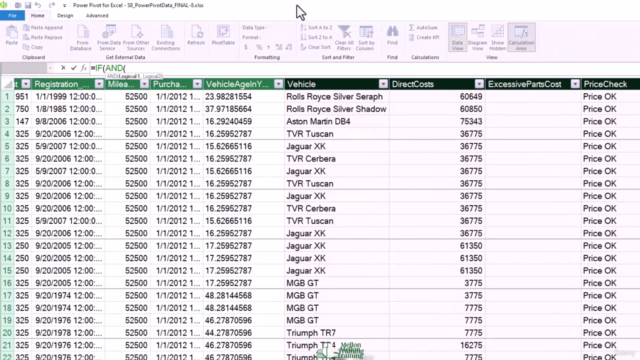Switch to the Home tab
Viewport: 640px width, 360px height.
(x=38, y=16)
